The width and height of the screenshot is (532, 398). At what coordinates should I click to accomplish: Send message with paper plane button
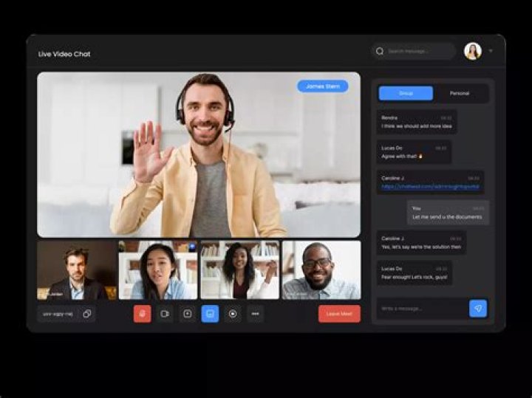pos(478,309)
